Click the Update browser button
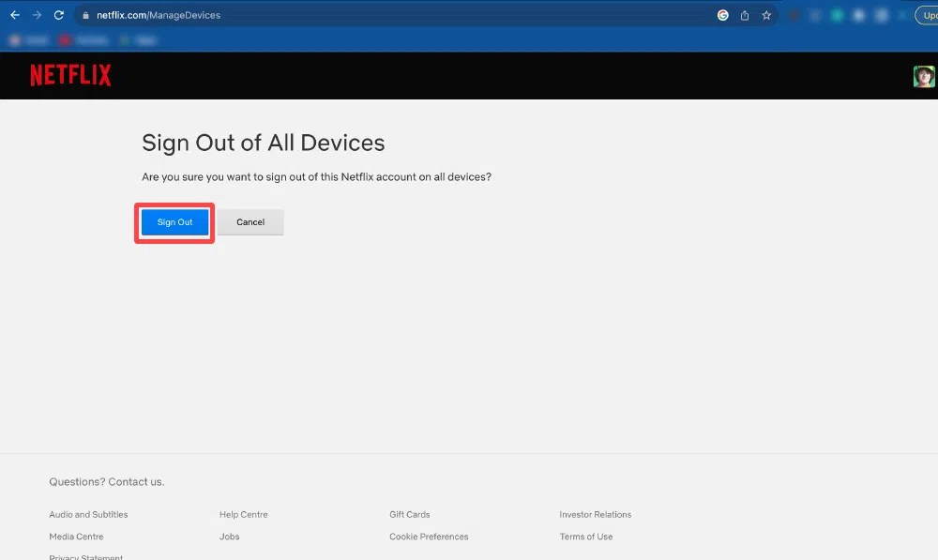Screen dimensions: 938x560 [929, 15]
